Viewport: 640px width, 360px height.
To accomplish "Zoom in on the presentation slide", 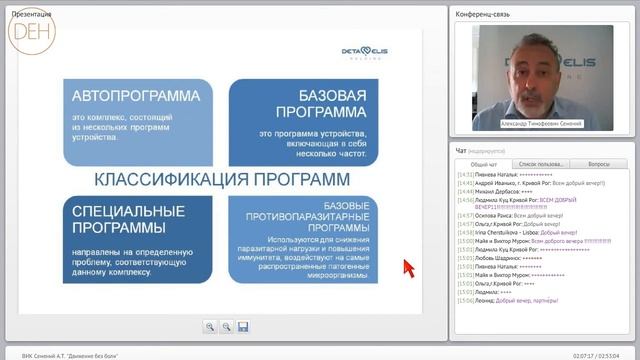I will [x=210, y=327].
